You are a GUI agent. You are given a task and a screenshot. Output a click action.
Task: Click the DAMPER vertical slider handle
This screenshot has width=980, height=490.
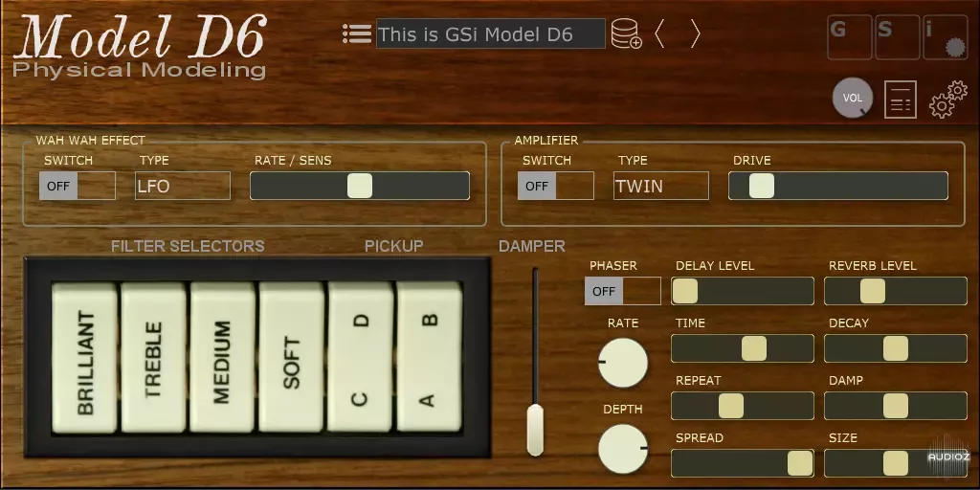pyautogui.click(x=536, y=430)
